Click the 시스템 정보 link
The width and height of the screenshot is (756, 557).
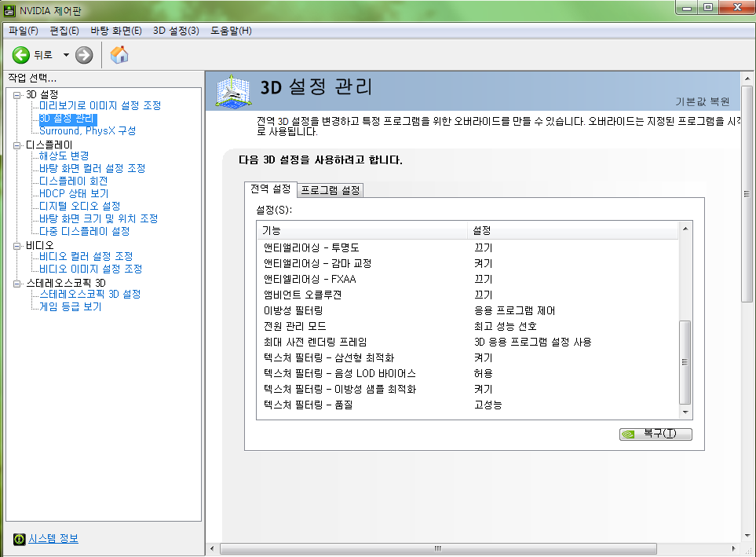[x=53, y=539]
